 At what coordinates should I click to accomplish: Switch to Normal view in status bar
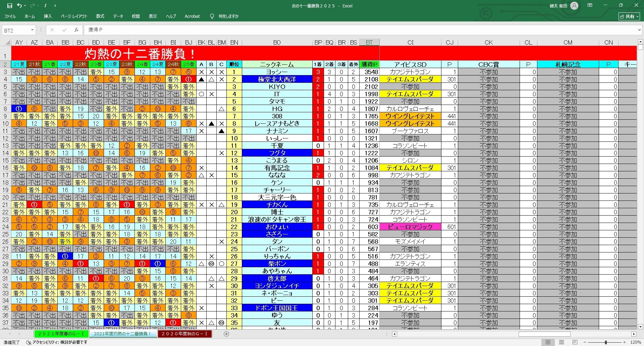click(548, 342)
